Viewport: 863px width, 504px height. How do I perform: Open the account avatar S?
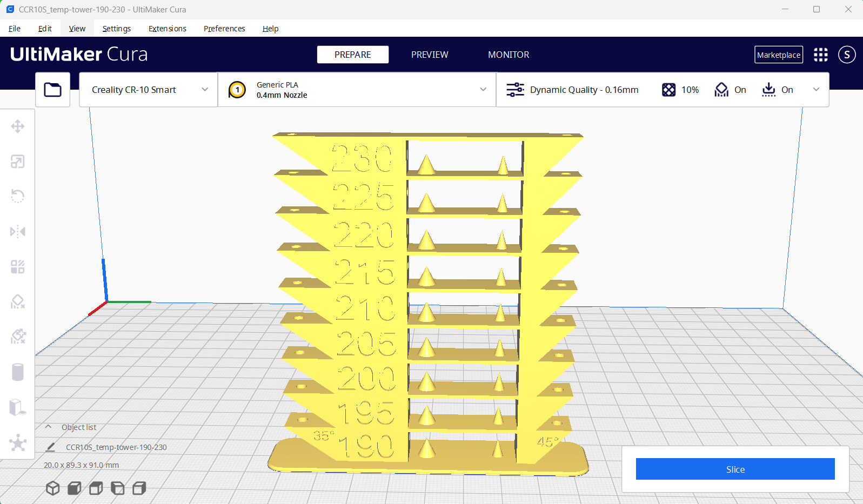[847, 55]
